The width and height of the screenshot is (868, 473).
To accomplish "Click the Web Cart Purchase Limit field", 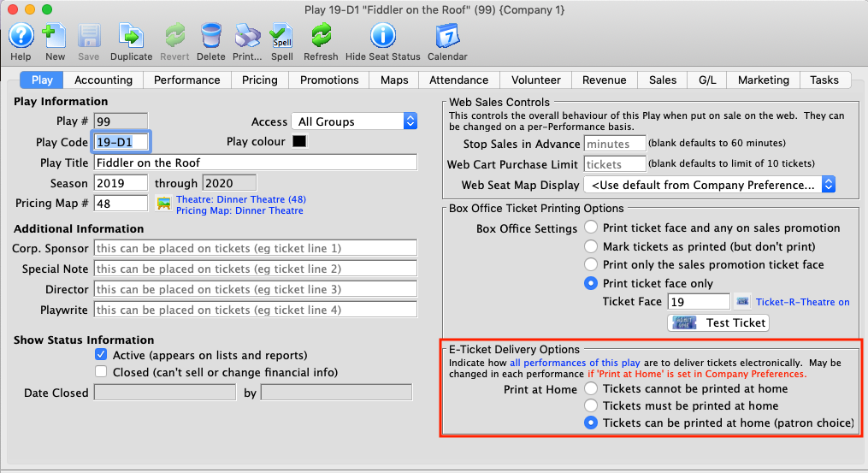I will point(615,164).
